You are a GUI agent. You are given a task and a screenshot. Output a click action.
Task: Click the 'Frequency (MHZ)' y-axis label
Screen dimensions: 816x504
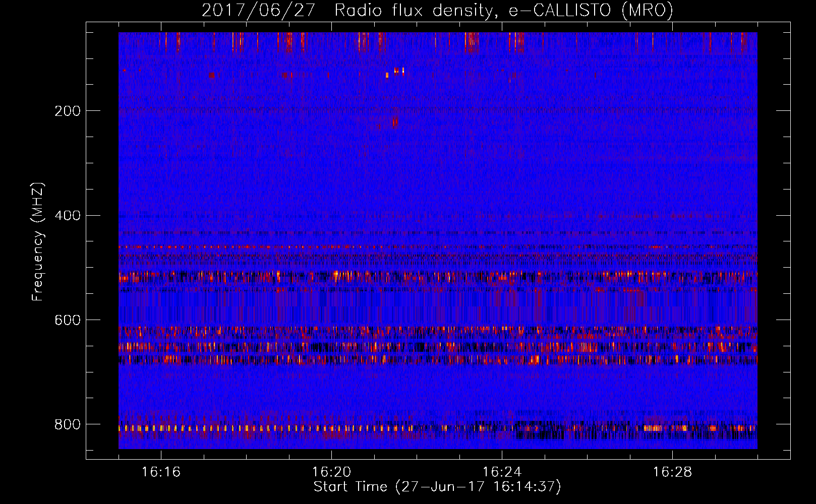(x=37, y=242)
